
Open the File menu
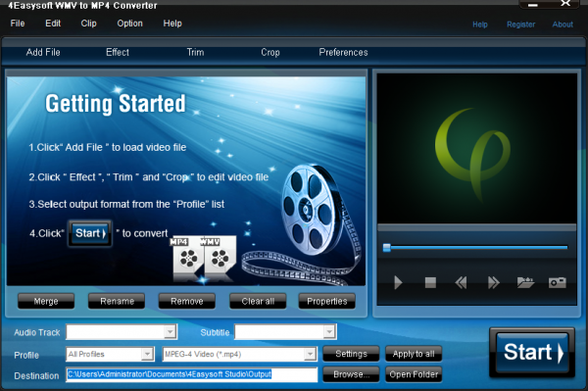pyautogui.click(x=18, y=24)
